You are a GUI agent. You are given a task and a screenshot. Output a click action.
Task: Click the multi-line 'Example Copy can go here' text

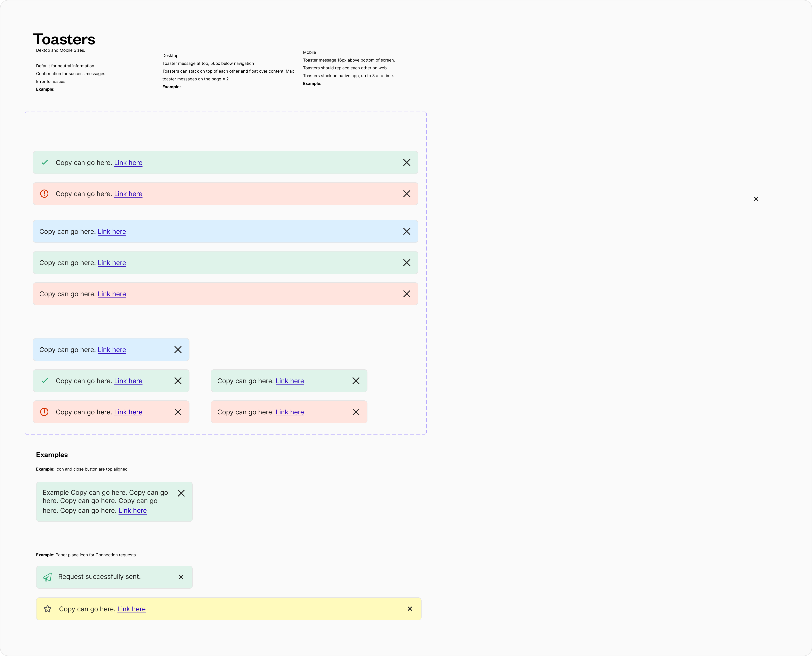(105, 502)
